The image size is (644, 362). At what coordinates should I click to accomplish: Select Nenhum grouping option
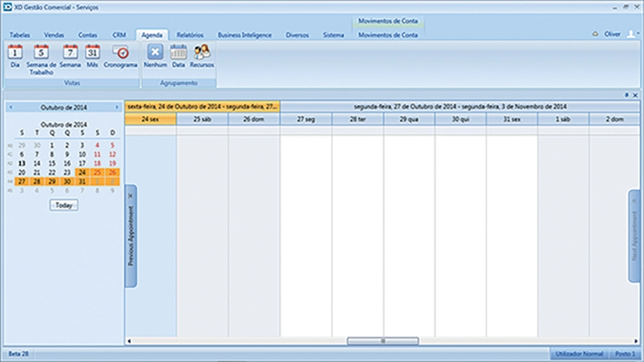coord(155,56)
